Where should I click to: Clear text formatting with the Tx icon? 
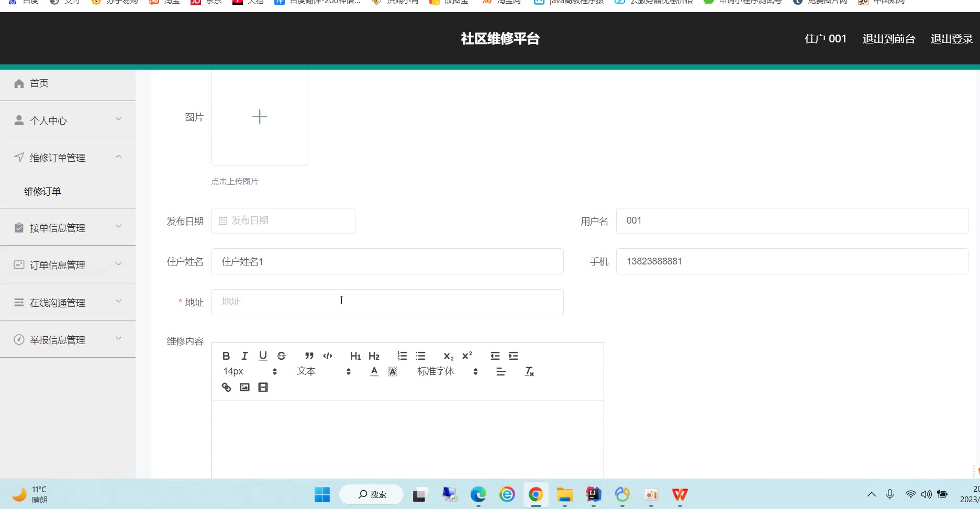tap(529, 372)
